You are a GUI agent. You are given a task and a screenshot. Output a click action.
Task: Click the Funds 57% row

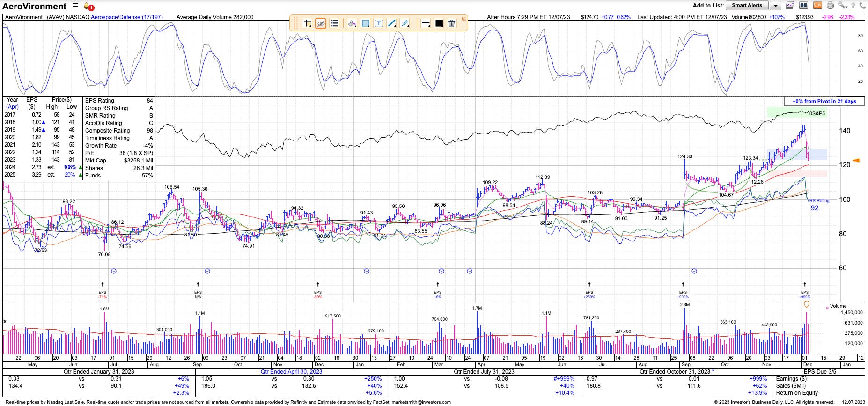(x=119, y=176)
